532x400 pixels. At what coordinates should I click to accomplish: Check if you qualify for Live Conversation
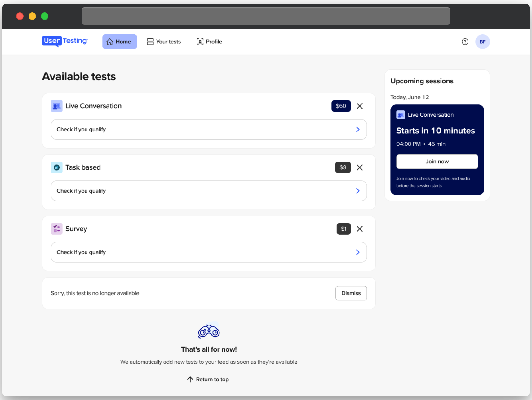pos(209,129)
